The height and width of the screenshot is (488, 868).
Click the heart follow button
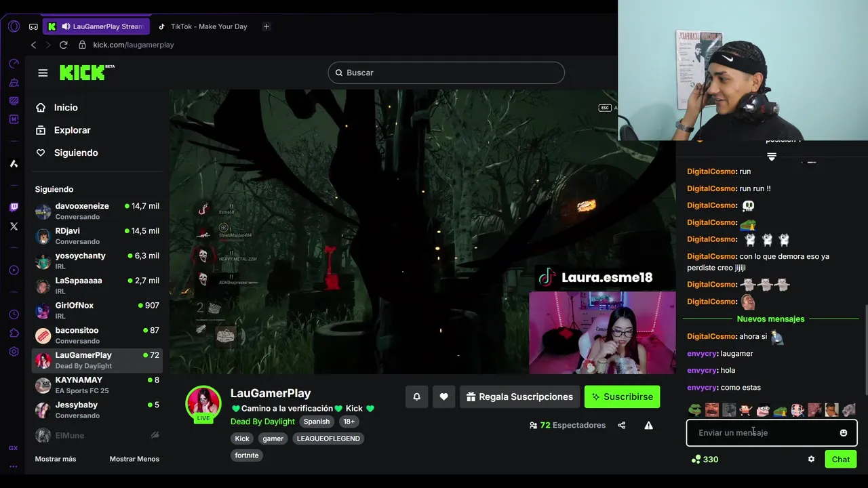click(x=443, y=396)
